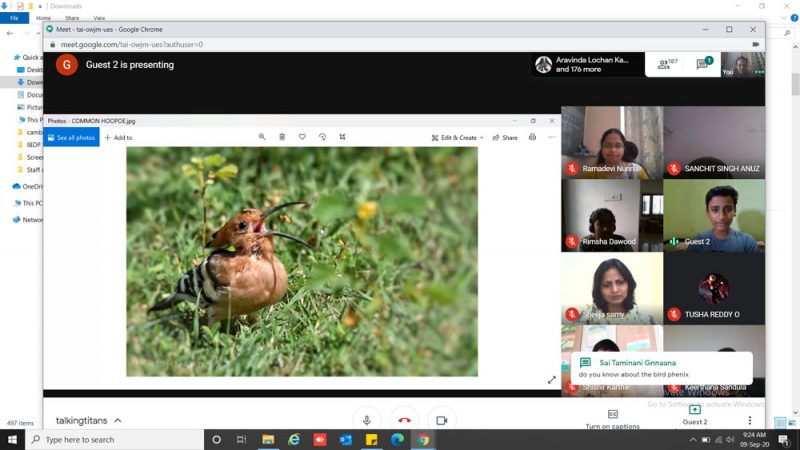The height and width of the screenshot is (450, 800).
Task: Show hidden tray icons chevron
Action: (x=693, y=439)
